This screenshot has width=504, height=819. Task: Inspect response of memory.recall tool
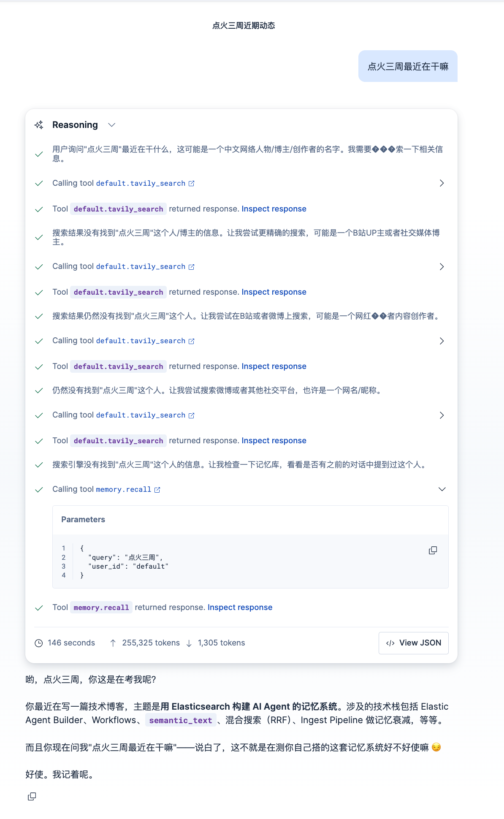coord(240,607)
